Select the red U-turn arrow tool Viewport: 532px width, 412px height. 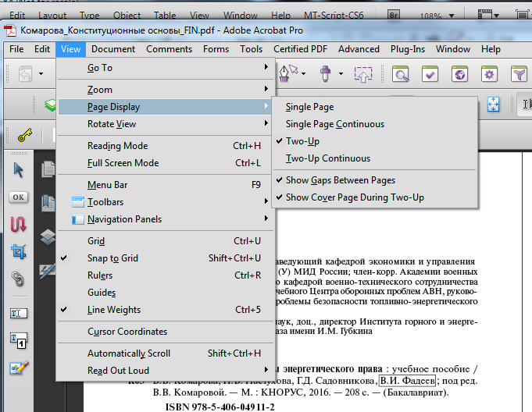point(18,224)
